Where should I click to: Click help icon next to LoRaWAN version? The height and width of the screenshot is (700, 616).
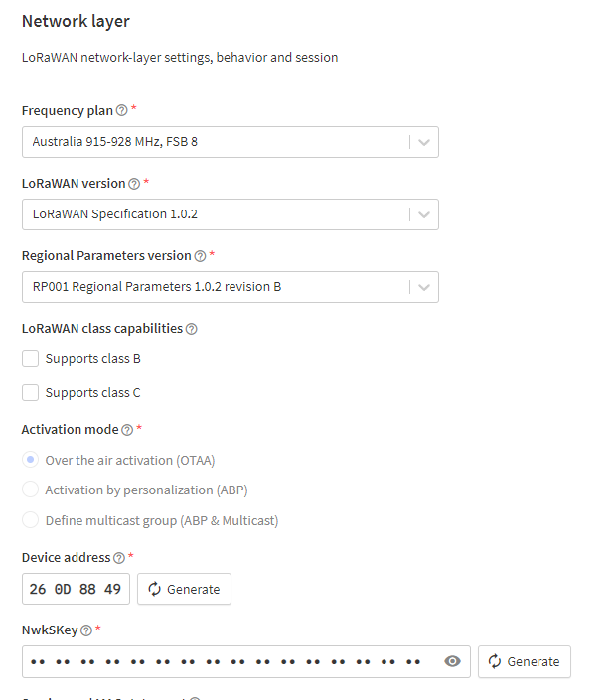coord(134,184)
